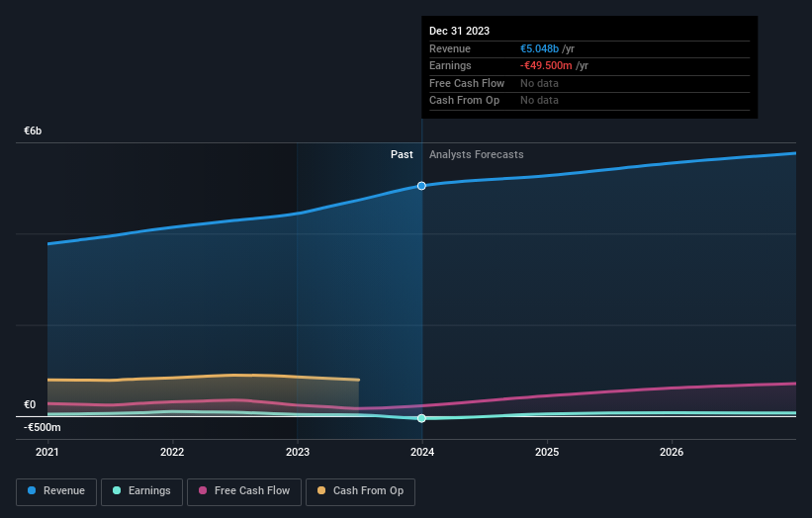This screenshot has height=518, width=812.
Task: Click the €0 y-axis label
Action: [x=30, y=404]
